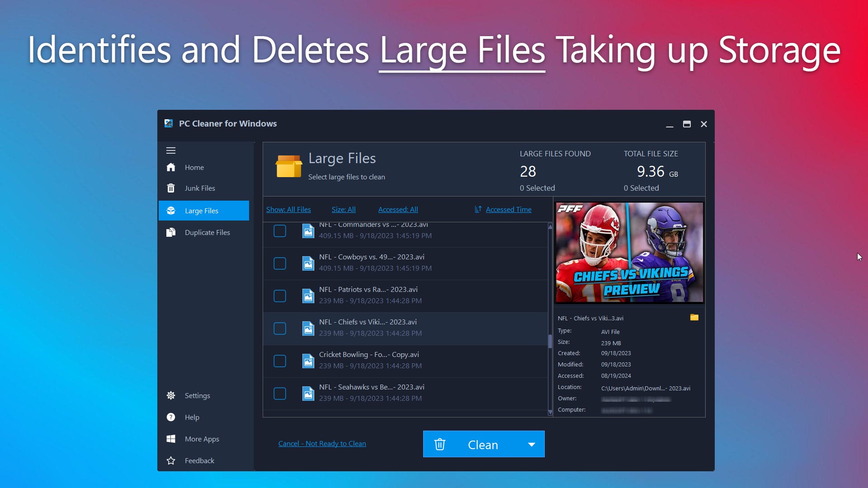Expand the Clean button dropdown arrow

pyautogui.click(x=532, y=445)
